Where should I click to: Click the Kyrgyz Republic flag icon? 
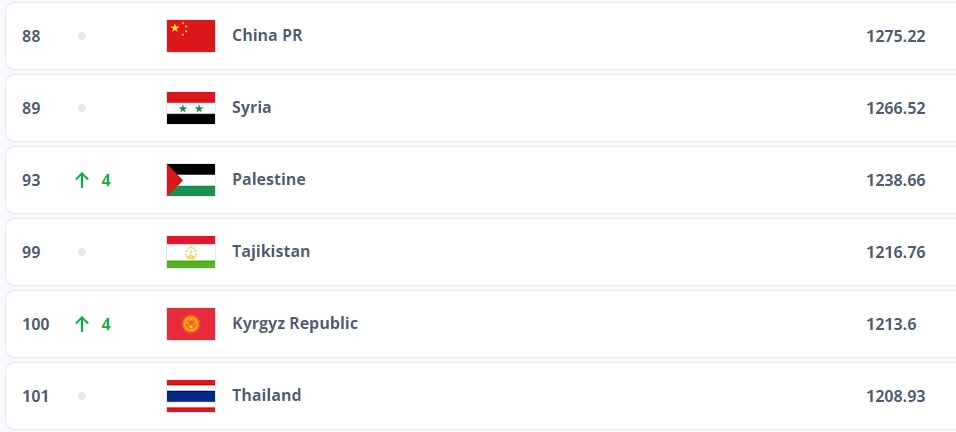pos(190,324)
